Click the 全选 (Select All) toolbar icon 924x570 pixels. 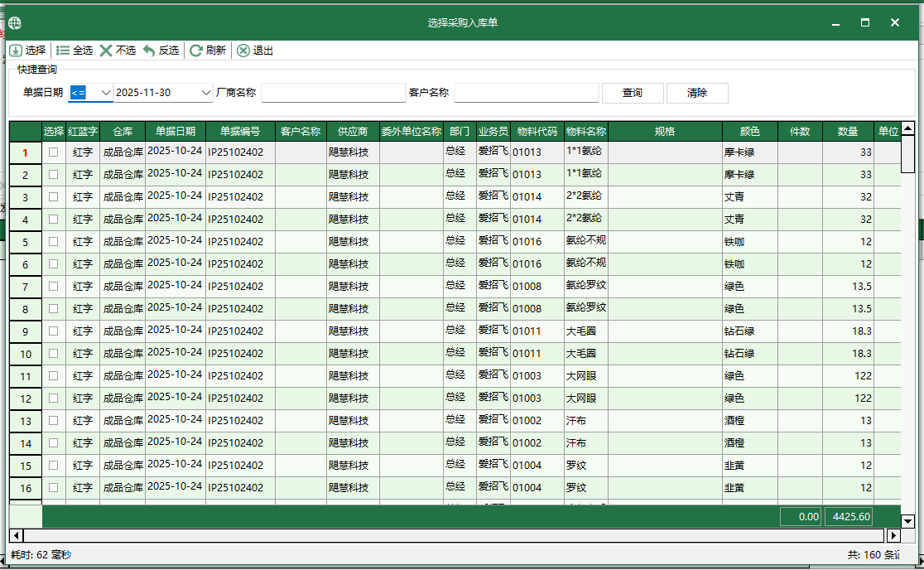[63, 51]
